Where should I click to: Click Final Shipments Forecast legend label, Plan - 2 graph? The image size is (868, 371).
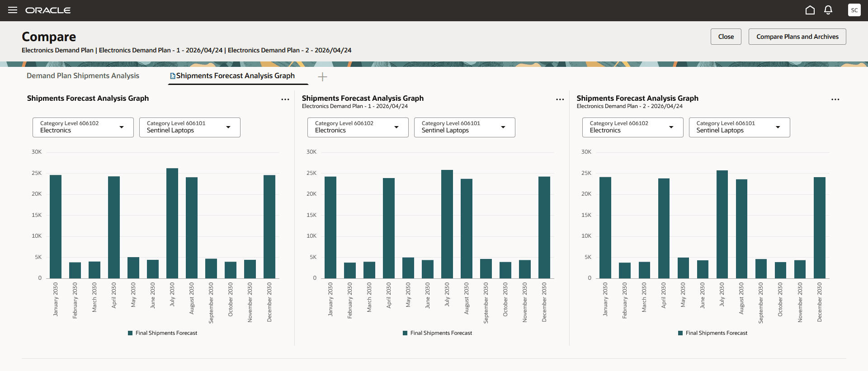[x=717, y=333]
